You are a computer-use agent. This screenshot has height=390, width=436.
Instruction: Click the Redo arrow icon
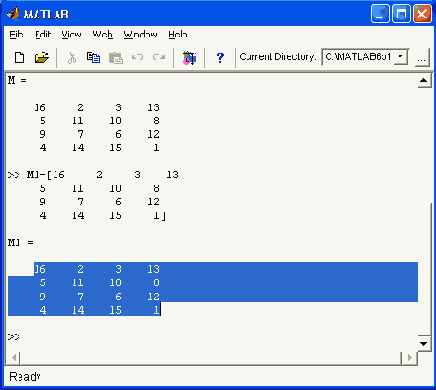(x=159, y=57)
